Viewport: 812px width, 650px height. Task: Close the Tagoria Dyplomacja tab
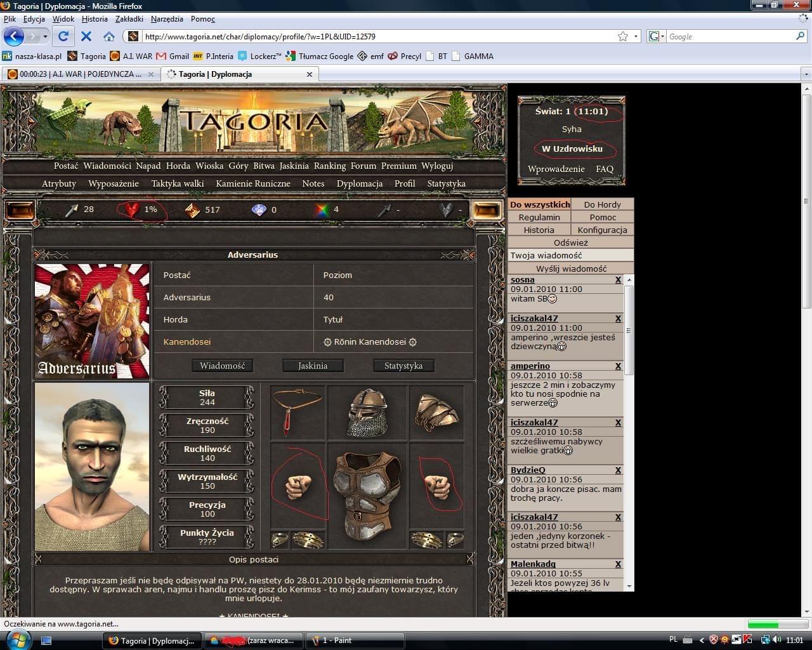click(310, 74)
